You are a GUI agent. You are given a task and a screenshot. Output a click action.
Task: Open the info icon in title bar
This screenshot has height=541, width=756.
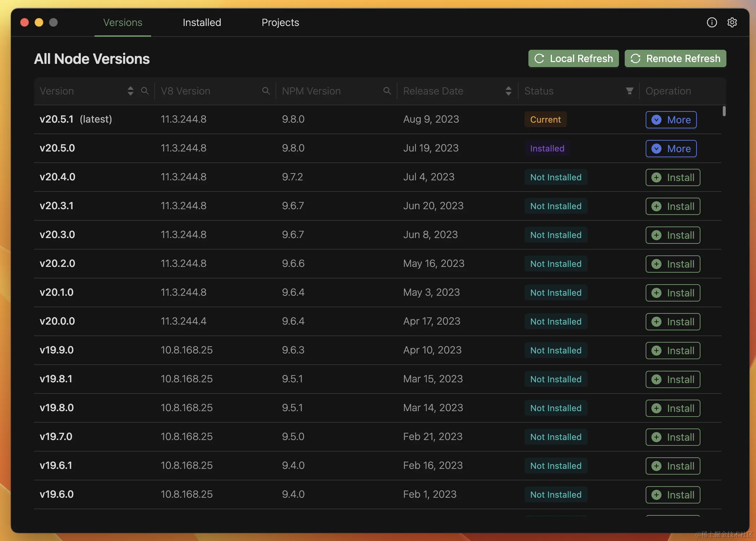click(x=712, y=22)
